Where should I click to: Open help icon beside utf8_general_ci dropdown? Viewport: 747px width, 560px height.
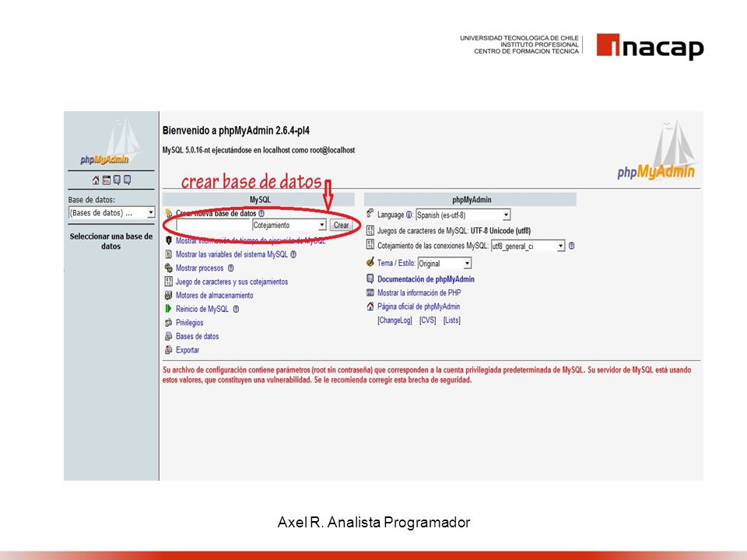[571, 246]
